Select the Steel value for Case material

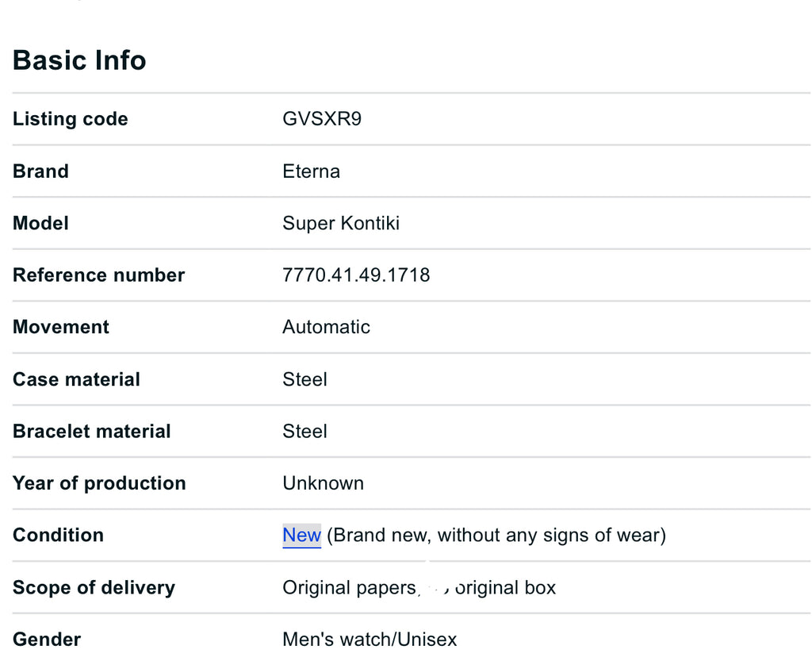[x=304, y=380]
